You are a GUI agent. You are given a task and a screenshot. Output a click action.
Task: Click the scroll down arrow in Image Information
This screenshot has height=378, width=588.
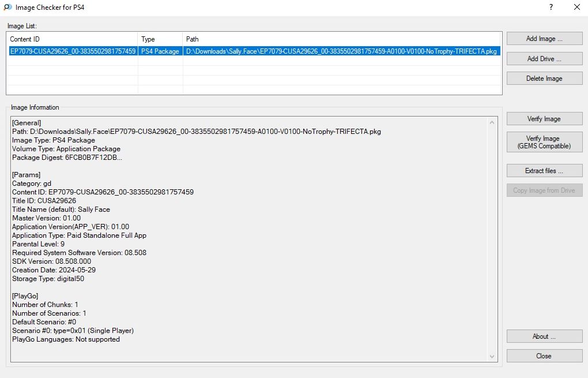pos(492,357)
